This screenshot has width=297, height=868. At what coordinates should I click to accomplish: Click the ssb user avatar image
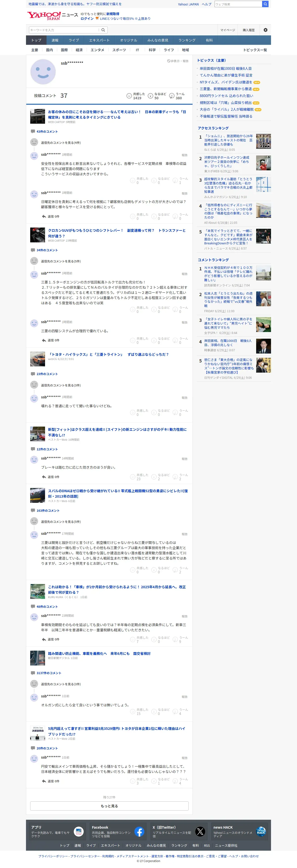point(43,72)
